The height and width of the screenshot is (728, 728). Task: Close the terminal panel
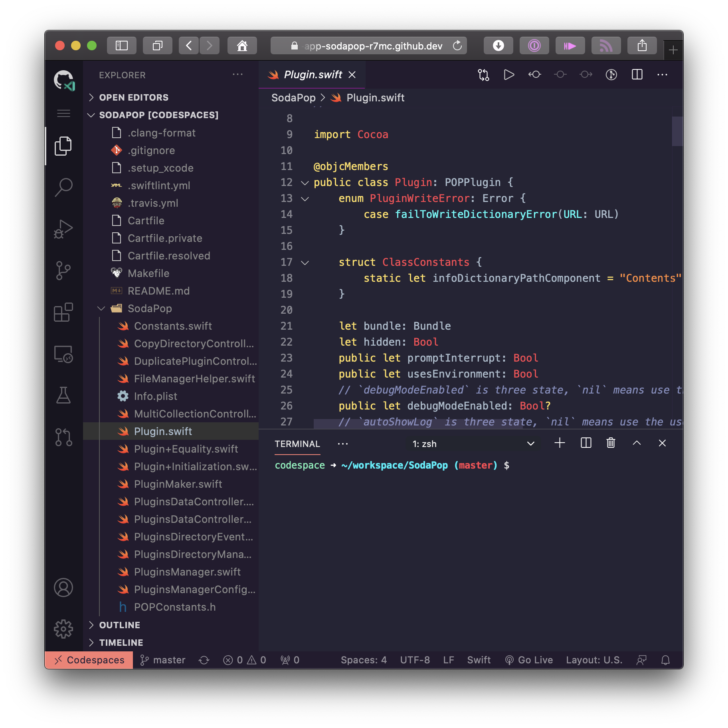pos(662,443)
